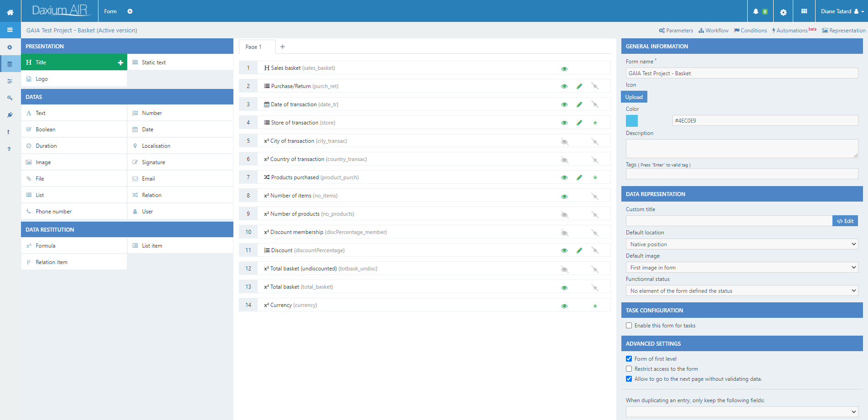The width and height of the screenshot is (868, 420).
Task: Select Localisation data element
Action: coord(180,146)
